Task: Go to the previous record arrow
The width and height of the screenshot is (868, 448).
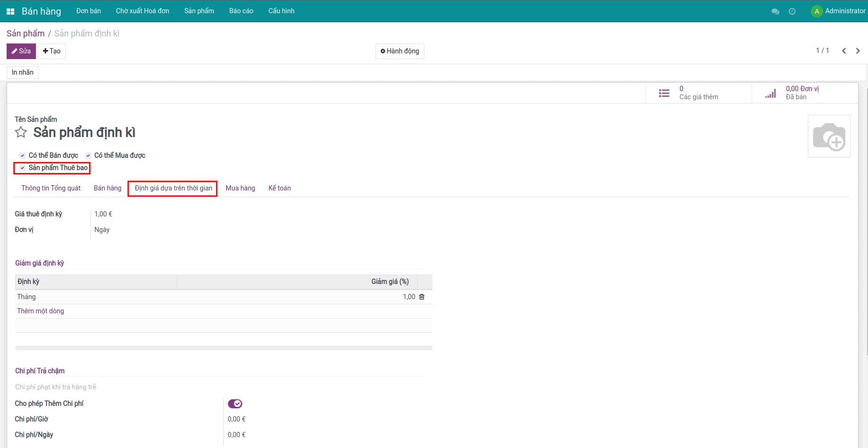Action: click(x=844, y=51)
